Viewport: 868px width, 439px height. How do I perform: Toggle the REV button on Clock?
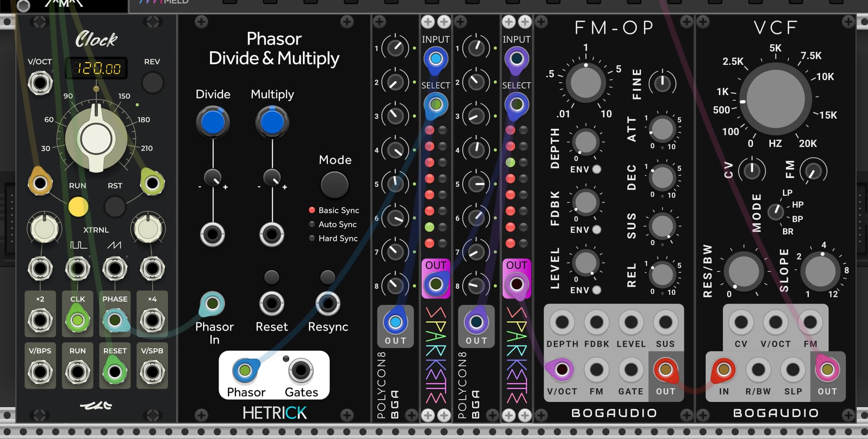[152, 83]
